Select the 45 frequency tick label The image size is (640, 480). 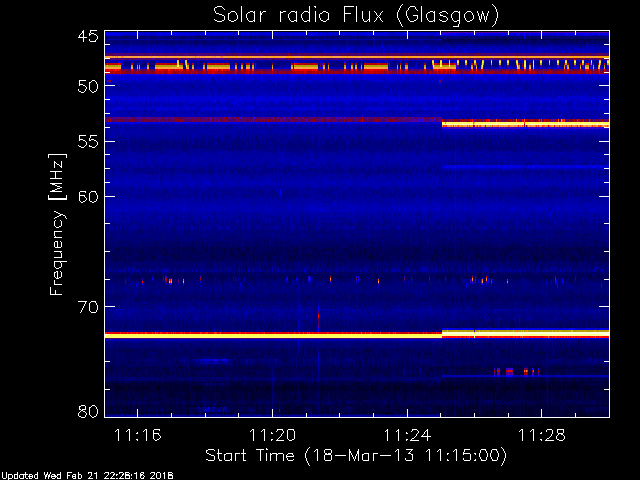(88, 36)
